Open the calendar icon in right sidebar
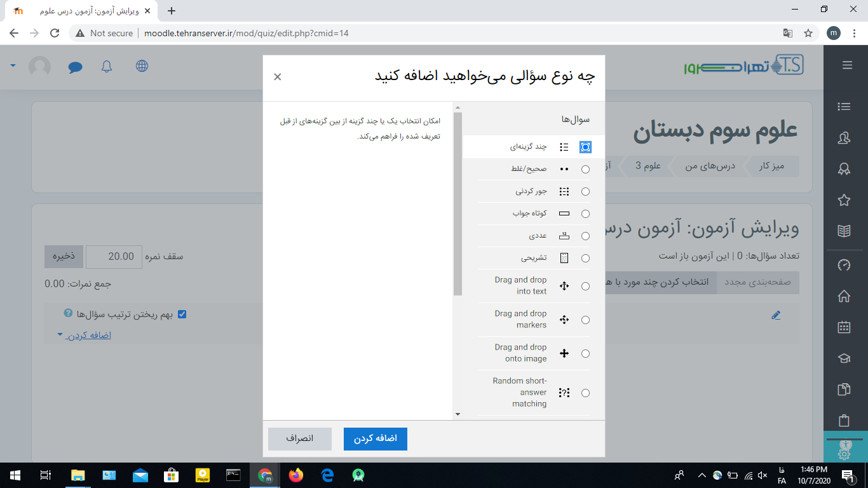 point(844,327)
